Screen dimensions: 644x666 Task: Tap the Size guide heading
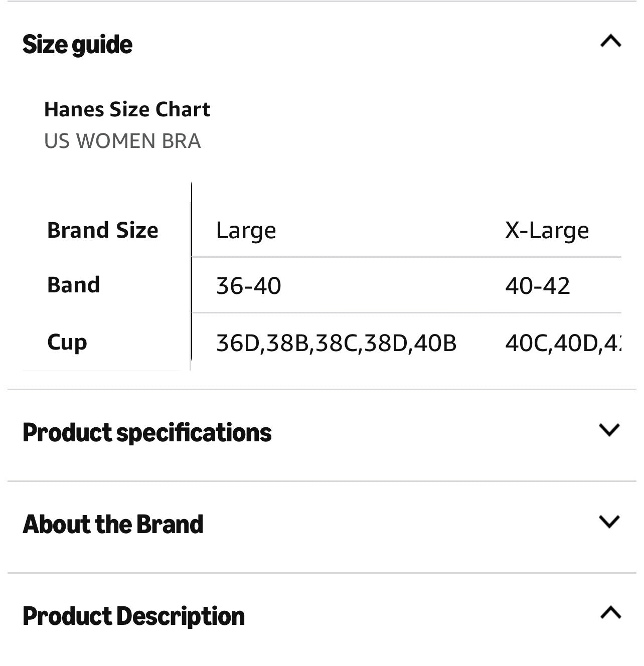[x=78, y=45]
